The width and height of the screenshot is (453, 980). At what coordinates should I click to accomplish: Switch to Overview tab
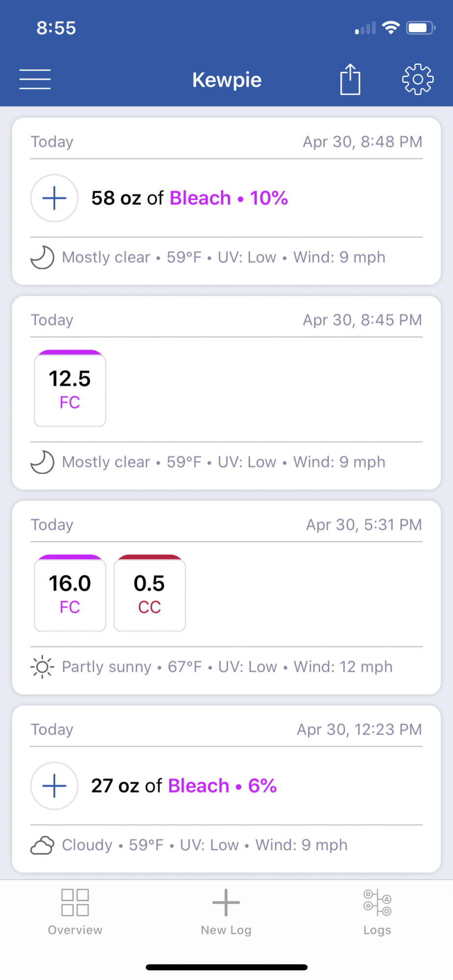[75, 912]
